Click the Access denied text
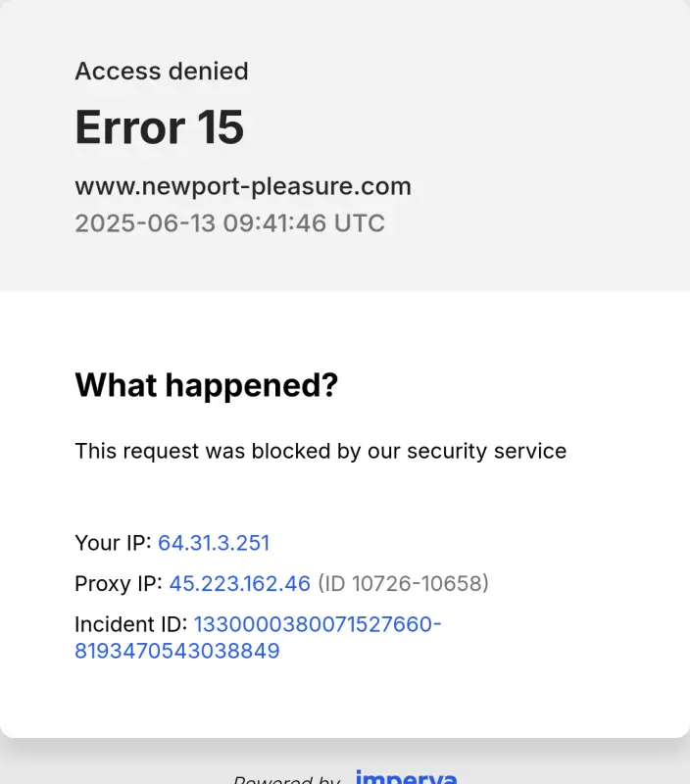The width and height of the screenshot is (690, 784). (x=162, y=71)
